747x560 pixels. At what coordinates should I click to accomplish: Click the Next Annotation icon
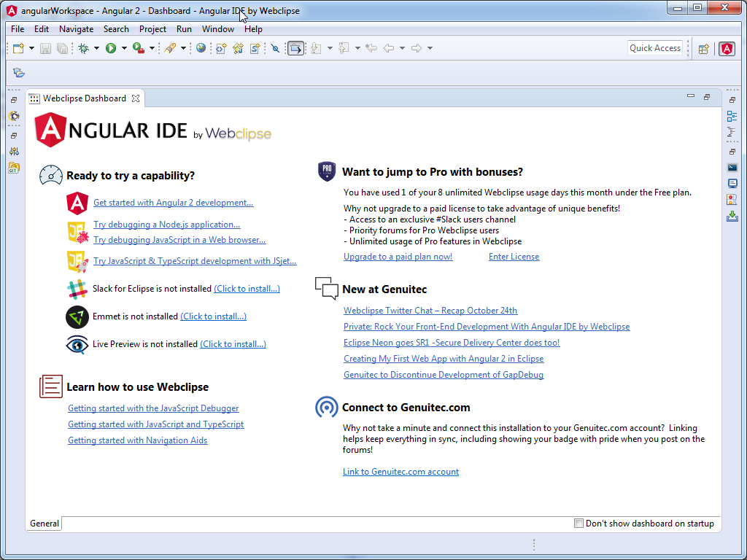tap(316, 48)
